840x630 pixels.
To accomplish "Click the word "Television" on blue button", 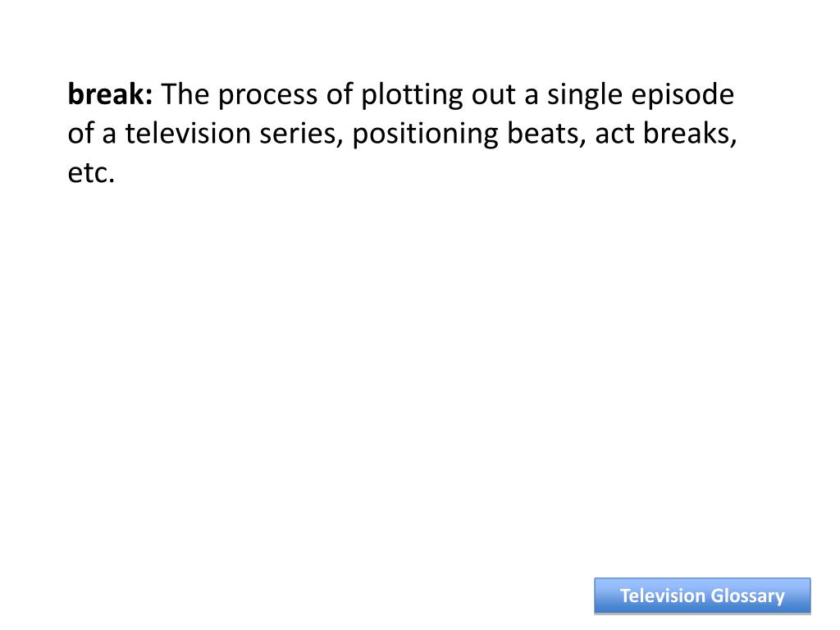I will coord(663,596).
